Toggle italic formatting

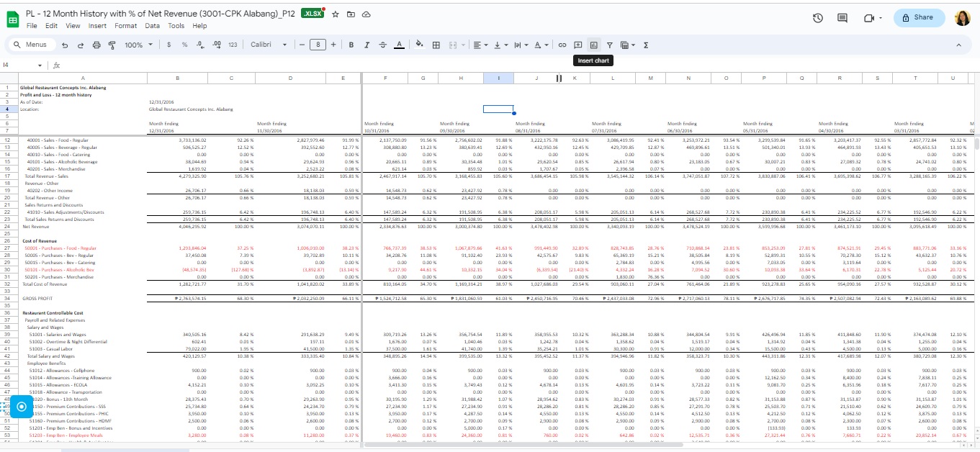pos(367,45)
